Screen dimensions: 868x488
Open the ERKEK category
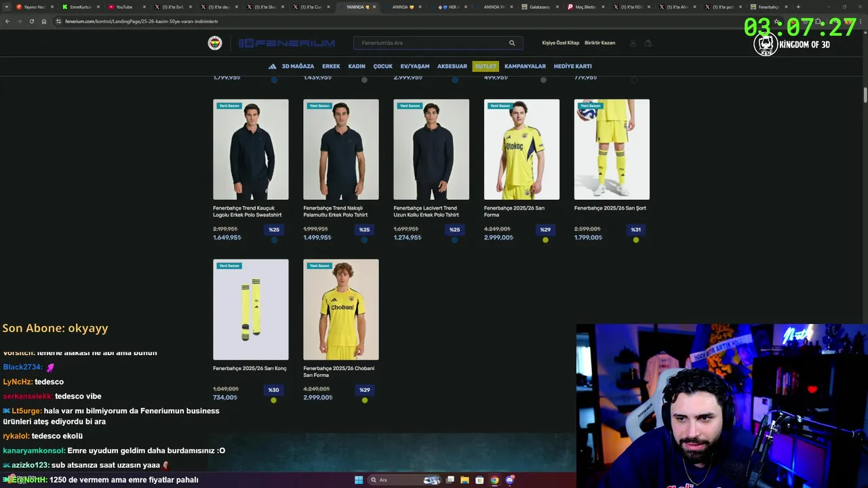331,66
